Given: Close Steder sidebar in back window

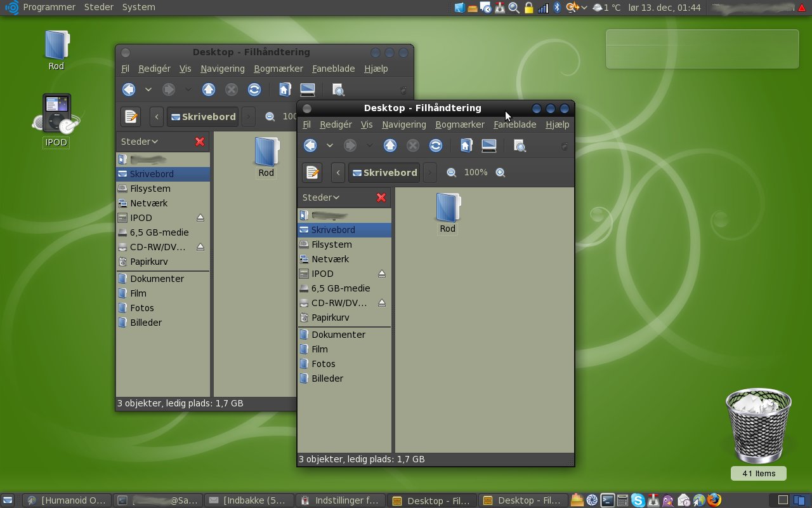Looking at the screenshot, I should [200, 142].
